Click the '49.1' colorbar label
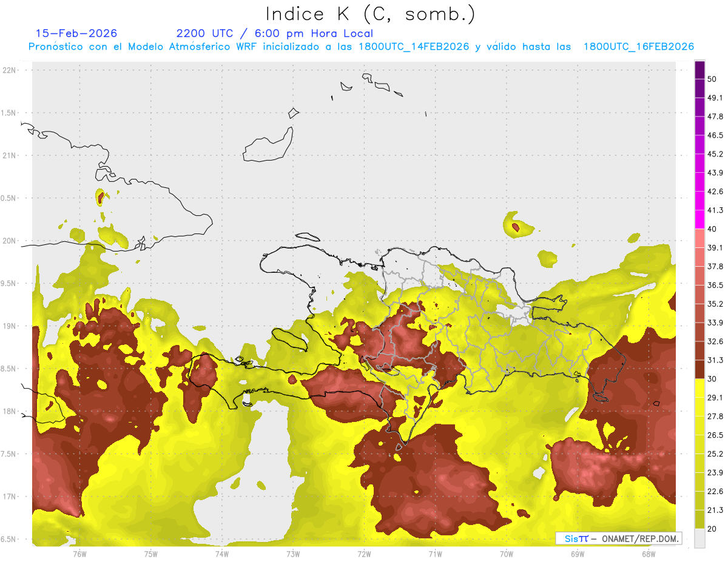The width and height of the screenshot is (728, 562). (x=715, y=98)
